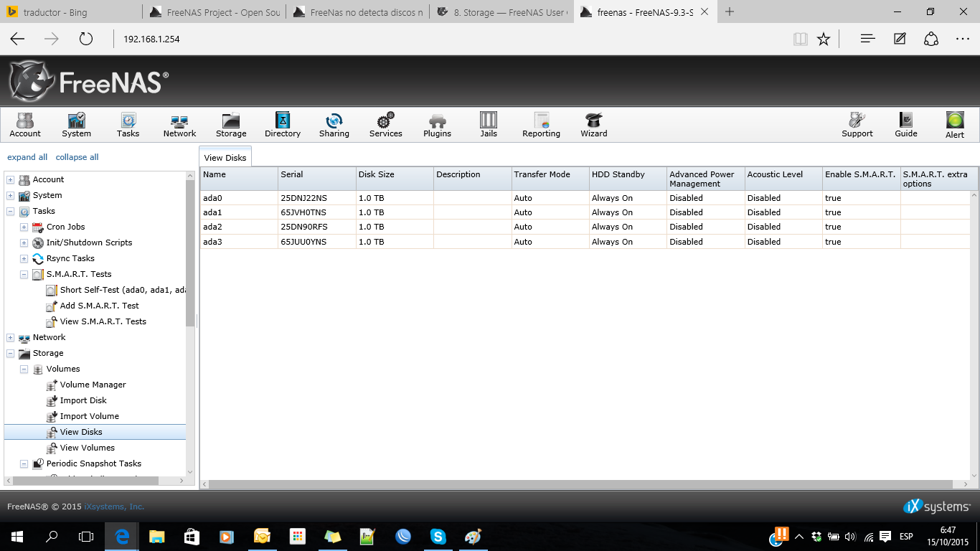Open Import Volume in the tree

coord(89,416)
